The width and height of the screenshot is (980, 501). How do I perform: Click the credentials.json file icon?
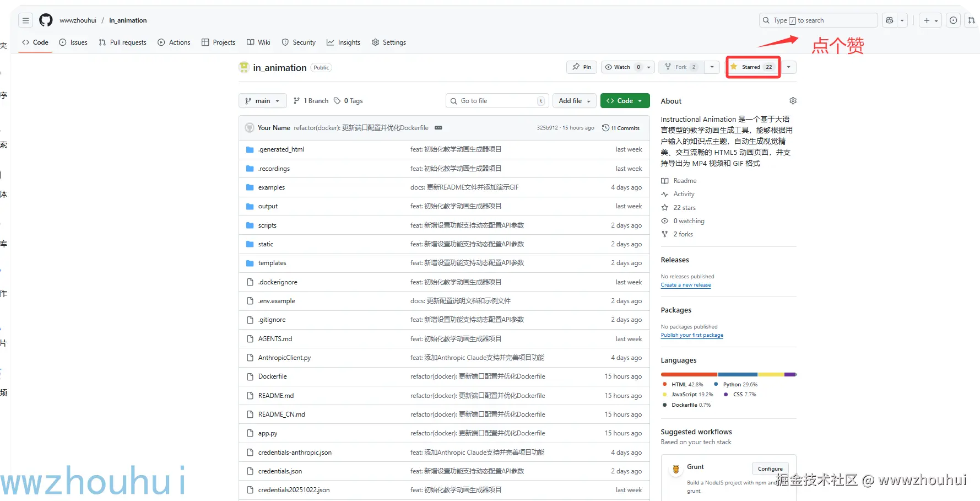point(250,471)
